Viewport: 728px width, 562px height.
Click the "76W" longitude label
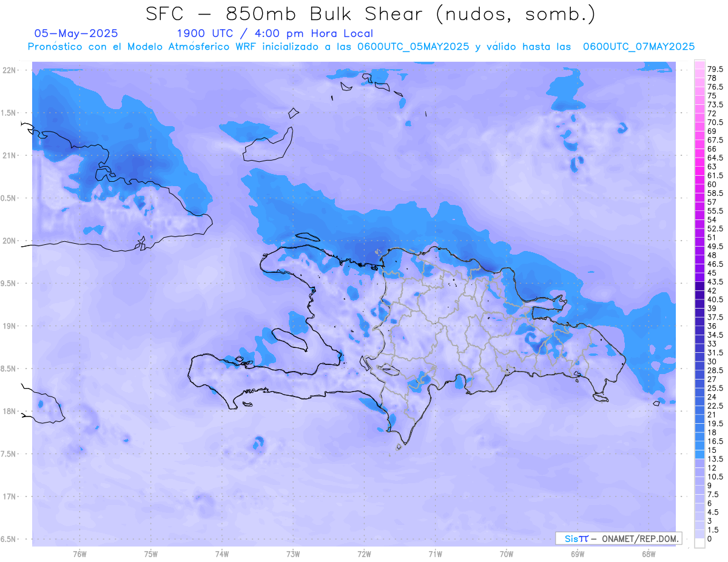tap(79, 554)
